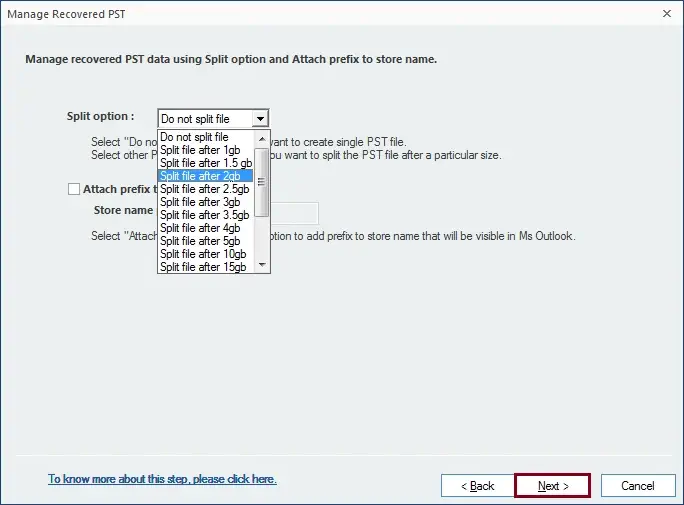Open the Split option combo box arrow
The width and height of the screenshot is (684, 505).
(x=260, y=119)
